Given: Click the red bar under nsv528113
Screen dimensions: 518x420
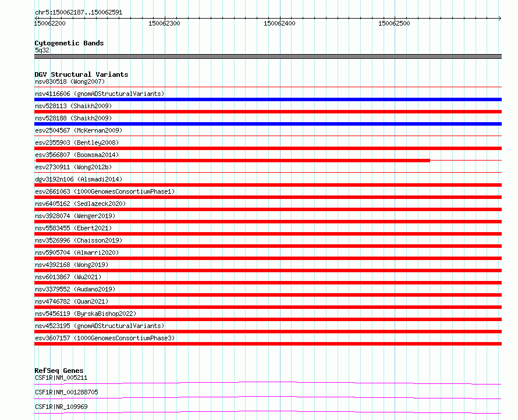Looking at the screenshot, I should point(268,112).
